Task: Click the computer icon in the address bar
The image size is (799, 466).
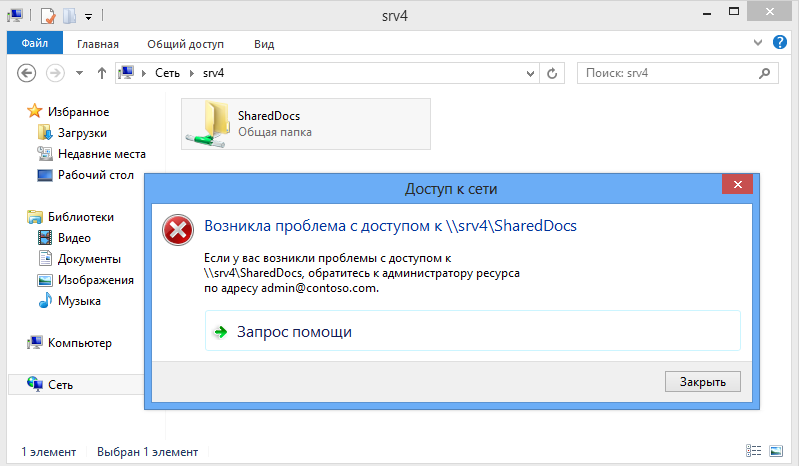Action: point(126,73)
